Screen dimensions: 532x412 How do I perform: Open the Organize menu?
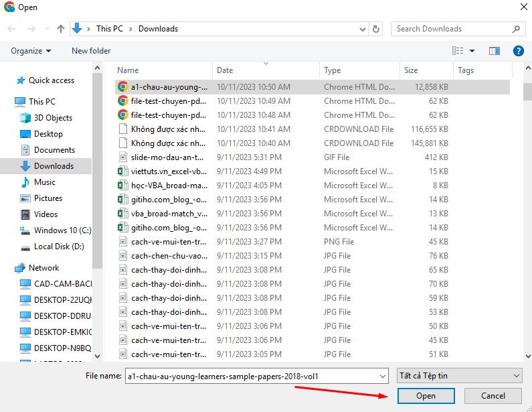[31, 51]
